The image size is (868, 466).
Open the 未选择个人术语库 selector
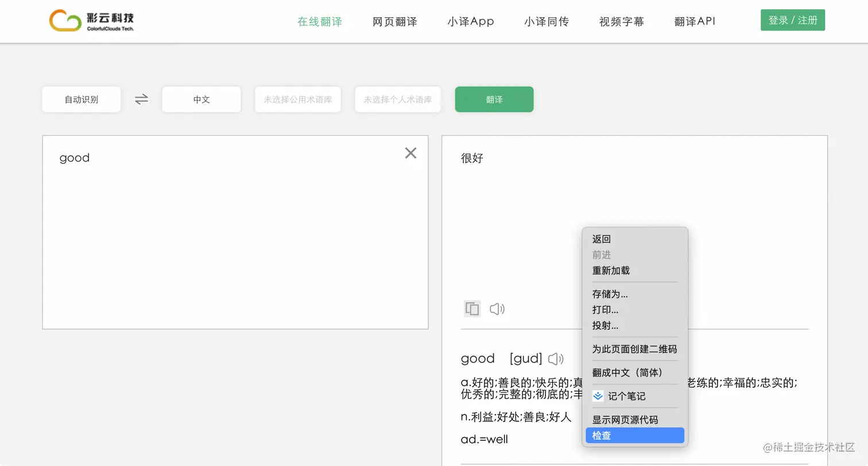click(398, 99)
